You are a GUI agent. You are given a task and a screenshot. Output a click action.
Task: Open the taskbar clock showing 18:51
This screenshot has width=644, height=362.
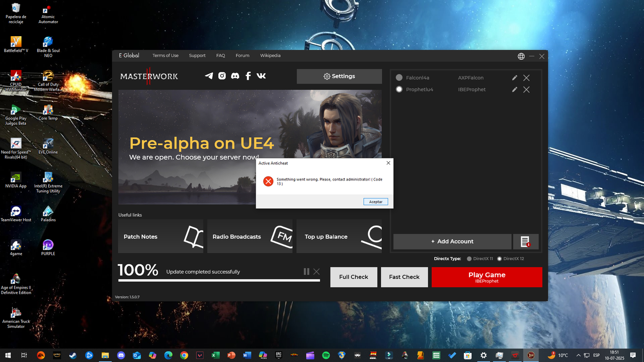click(614, 355)
